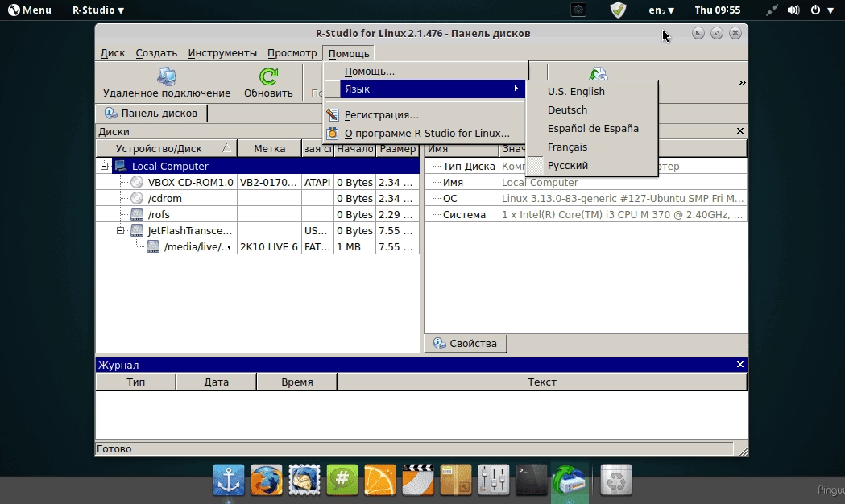Show hidden toolbar items via » chevron

click(742, 82)
